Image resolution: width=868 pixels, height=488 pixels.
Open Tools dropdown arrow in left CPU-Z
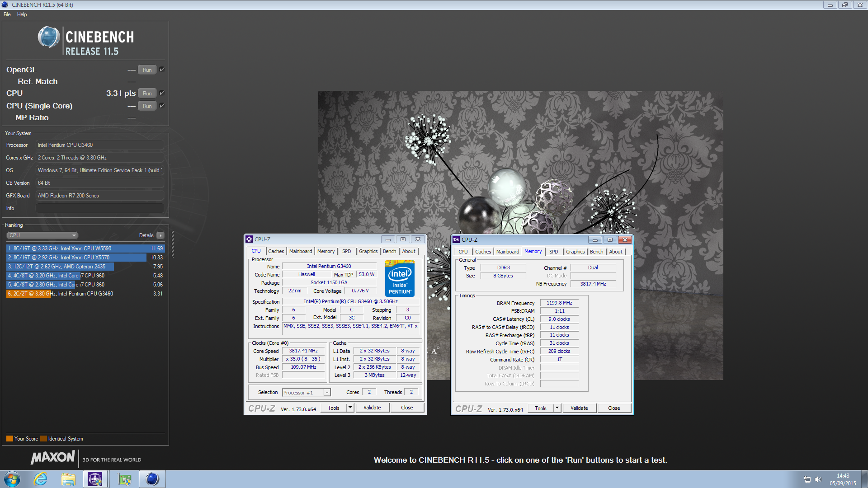pyautogui.click(x=350, y=408)
